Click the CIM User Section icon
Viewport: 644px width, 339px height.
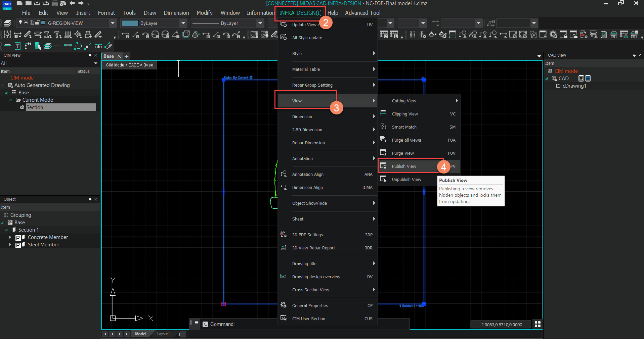pyautogui.click(x=284, y=318)
